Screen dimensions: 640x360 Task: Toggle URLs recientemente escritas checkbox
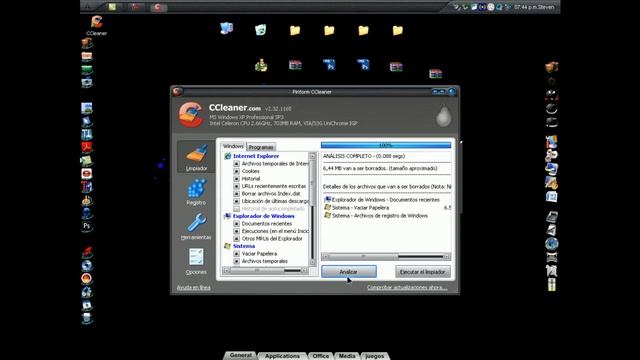(236, 186)
